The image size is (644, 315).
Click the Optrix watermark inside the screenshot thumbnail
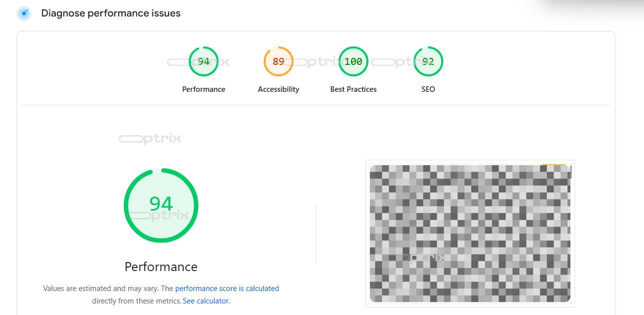[417, 258]
